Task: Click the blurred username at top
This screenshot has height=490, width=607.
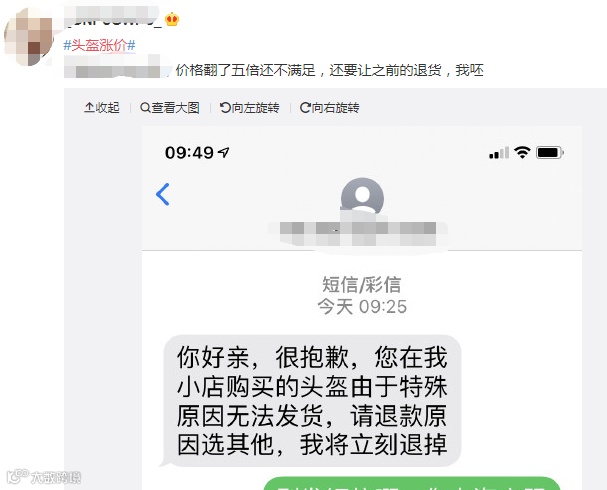Action: pos(113,17)
